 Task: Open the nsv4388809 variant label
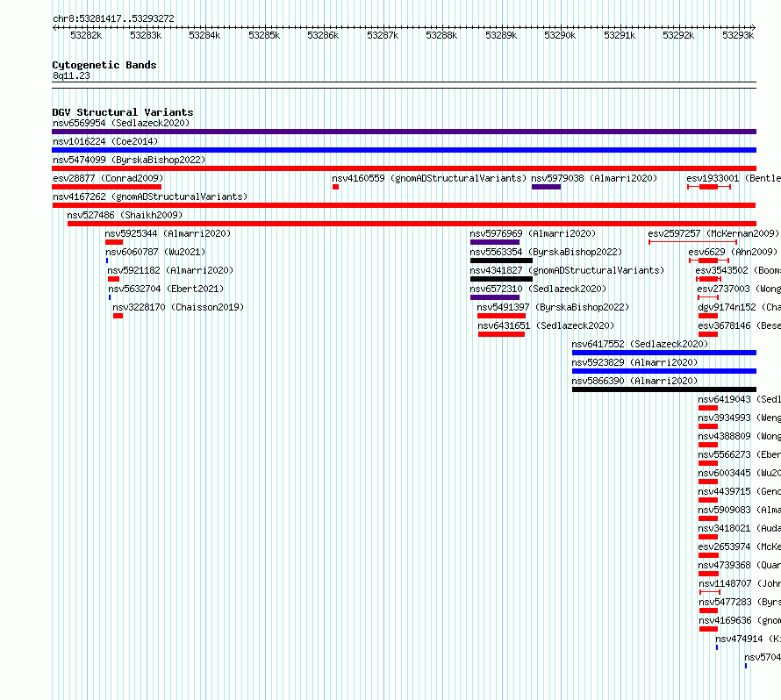coord(739,436)
